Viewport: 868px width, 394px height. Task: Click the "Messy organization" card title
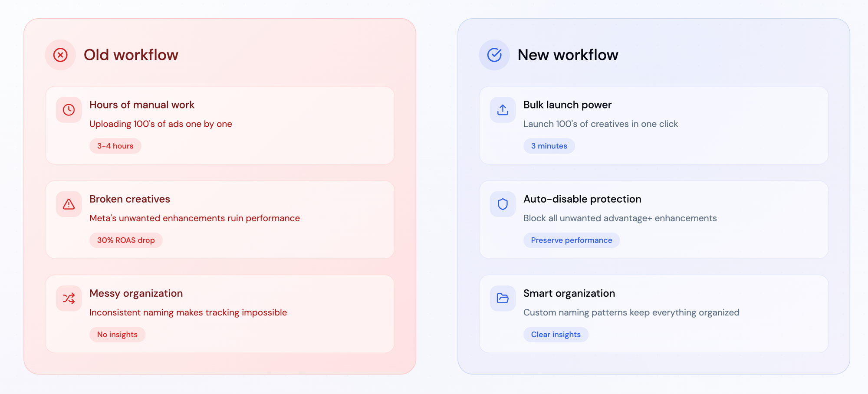tap(136, 293)
